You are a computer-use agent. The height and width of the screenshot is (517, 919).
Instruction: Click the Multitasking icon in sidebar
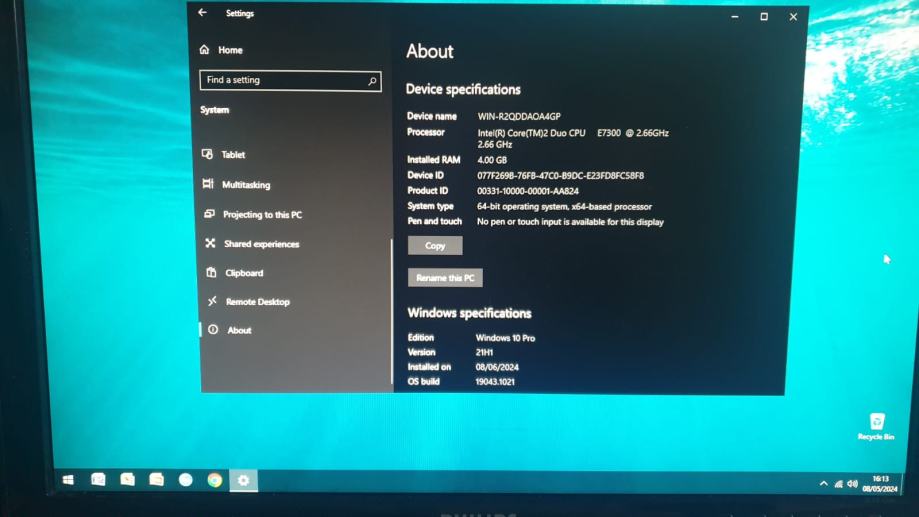pos(208,184)
